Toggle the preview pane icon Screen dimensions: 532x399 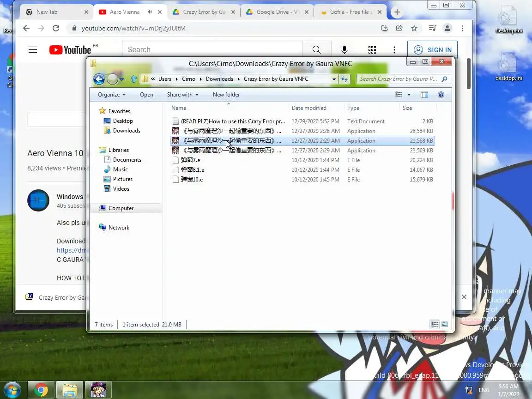click(424, 95)
